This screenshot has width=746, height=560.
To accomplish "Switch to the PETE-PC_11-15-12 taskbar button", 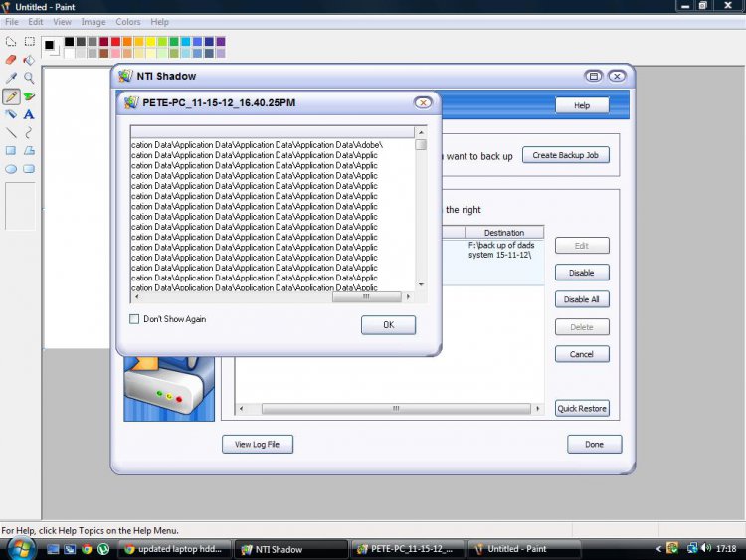I will 408,549.
